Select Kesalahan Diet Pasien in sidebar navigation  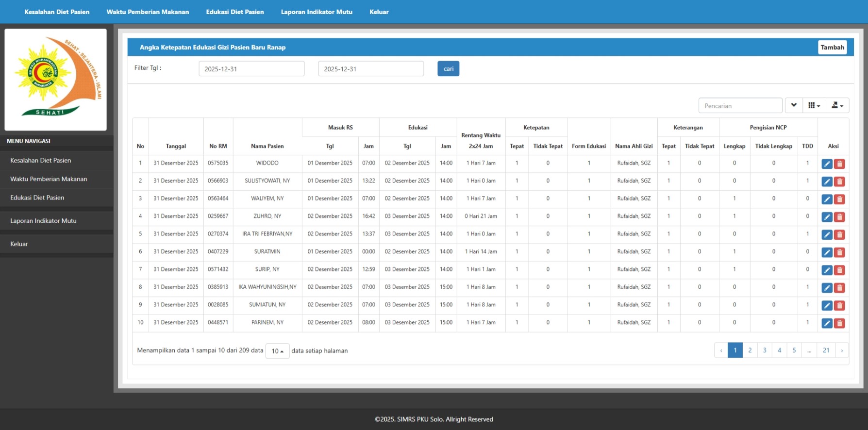(56, 160)
